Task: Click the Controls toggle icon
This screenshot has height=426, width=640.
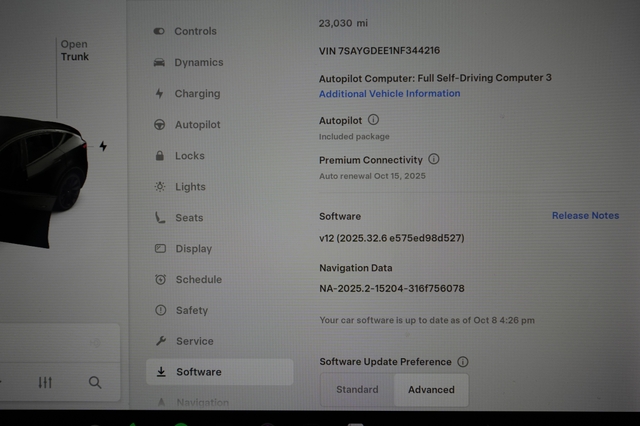Action: [x=159, y=31]
